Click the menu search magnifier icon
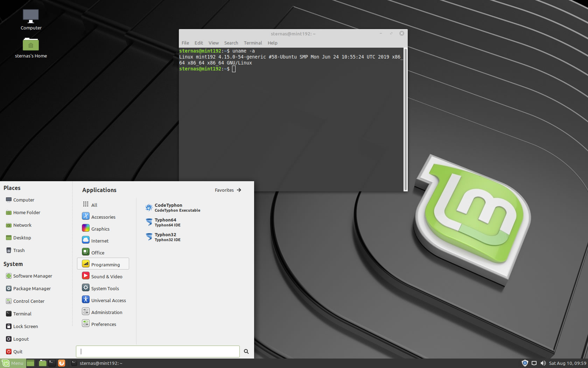Viewport: 588px width, 368px height. coord(246,352)
